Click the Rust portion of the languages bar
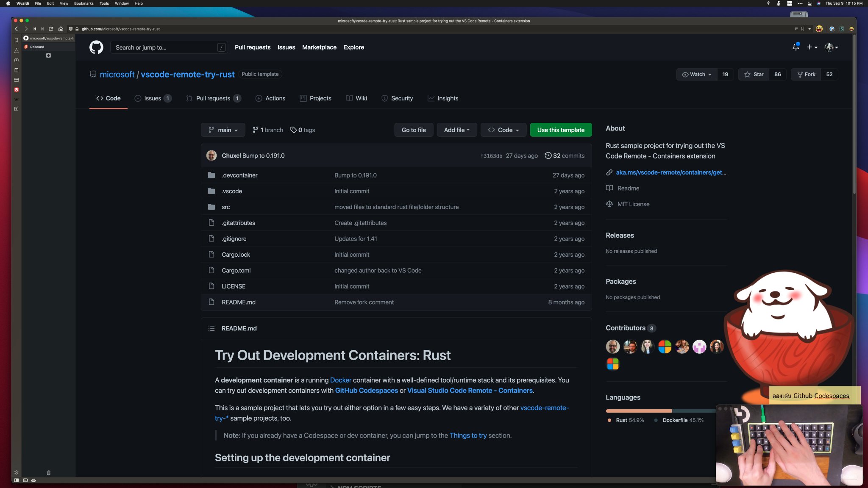Image resolution: width=868 pixels, height=488 pixels. click(x=638, y=411)
